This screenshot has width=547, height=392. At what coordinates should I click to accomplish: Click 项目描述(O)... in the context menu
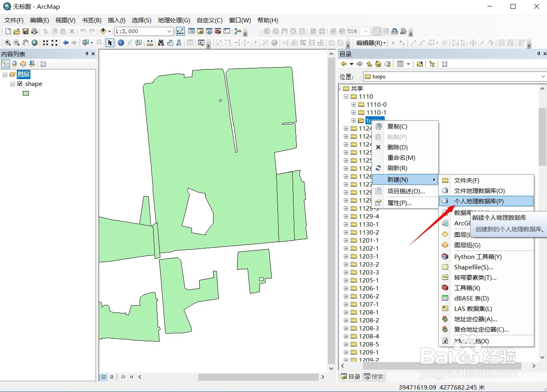pos(405,191)
